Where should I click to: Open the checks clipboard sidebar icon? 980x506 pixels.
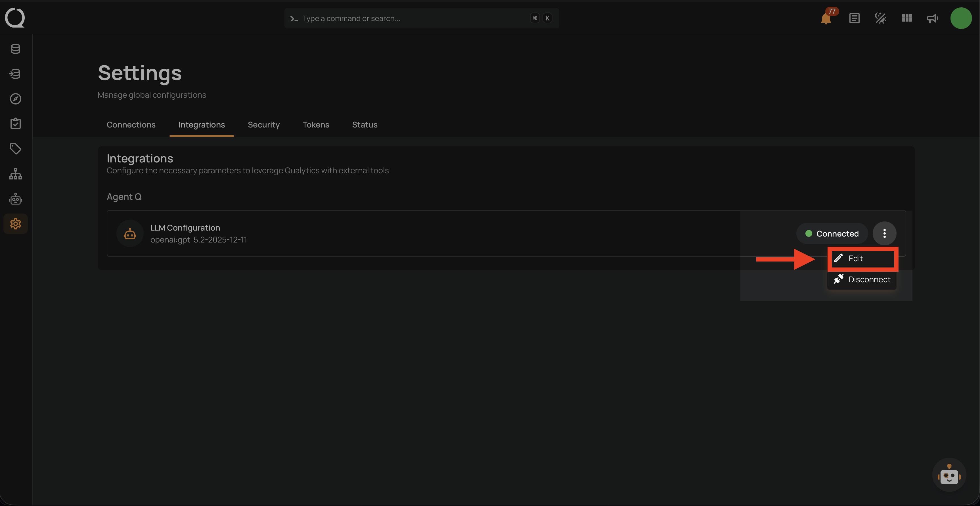coord(16,124)
